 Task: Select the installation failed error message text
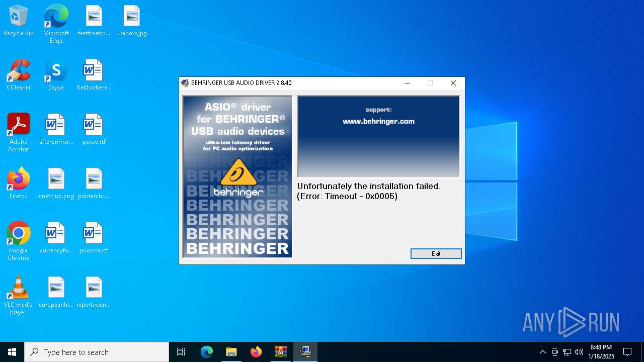[x=369, y=191]
